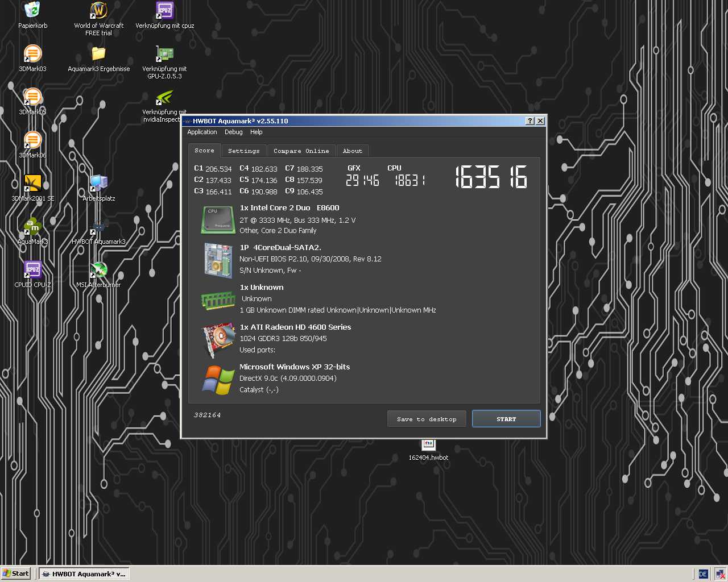Click the HWBOT Aquamark3 taskbar button
Image resolution: width=728 pixels, height=582 pixels.
coord(84,574)
